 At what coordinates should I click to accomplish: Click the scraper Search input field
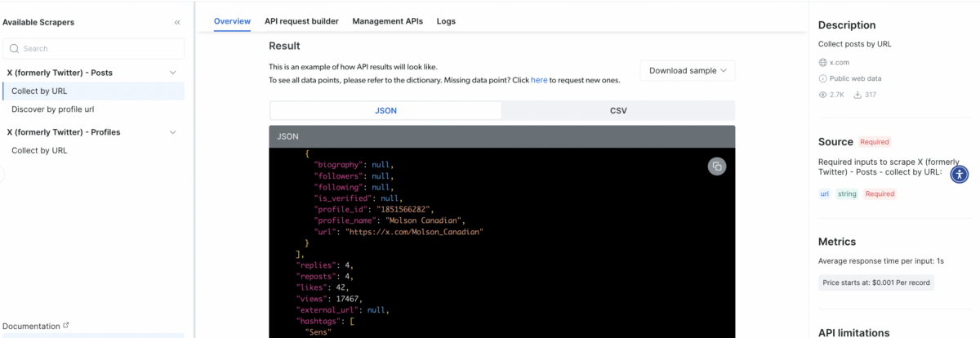[x=94, y=49]
